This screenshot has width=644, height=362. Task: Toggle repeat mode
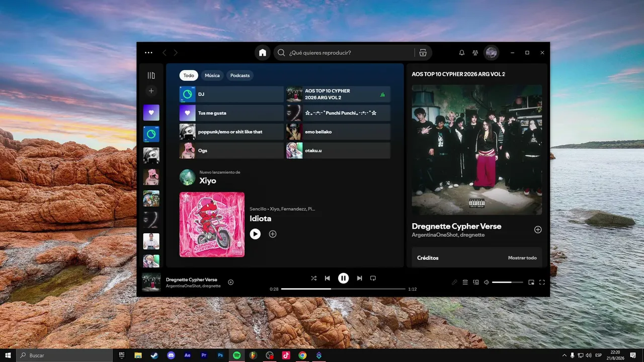(x=373, y=278)
